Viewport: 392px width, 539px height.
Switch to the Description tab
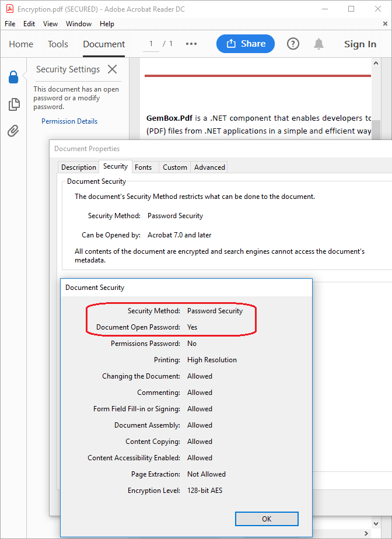(x=79, y=167)
